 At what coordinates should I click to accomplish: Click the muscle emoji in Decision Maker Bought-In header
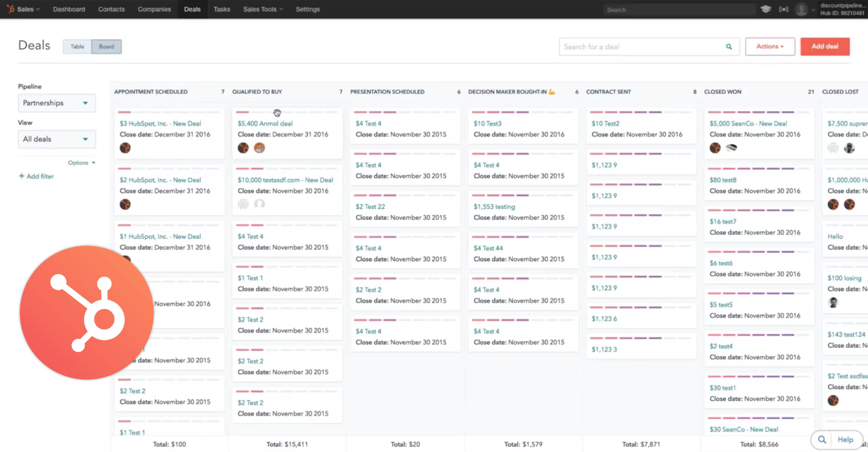[552, 92]
